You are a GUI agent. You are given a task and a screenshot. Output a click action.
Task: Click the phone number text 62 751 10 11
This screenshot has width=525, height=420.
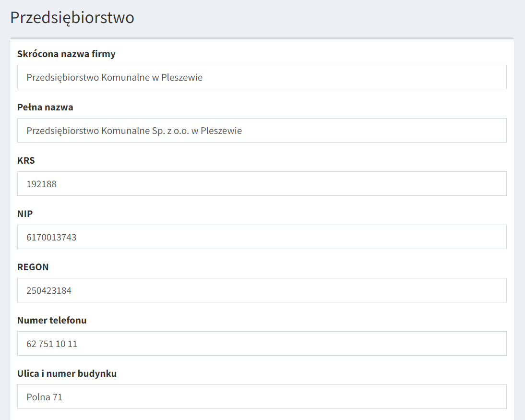point(52,344)
